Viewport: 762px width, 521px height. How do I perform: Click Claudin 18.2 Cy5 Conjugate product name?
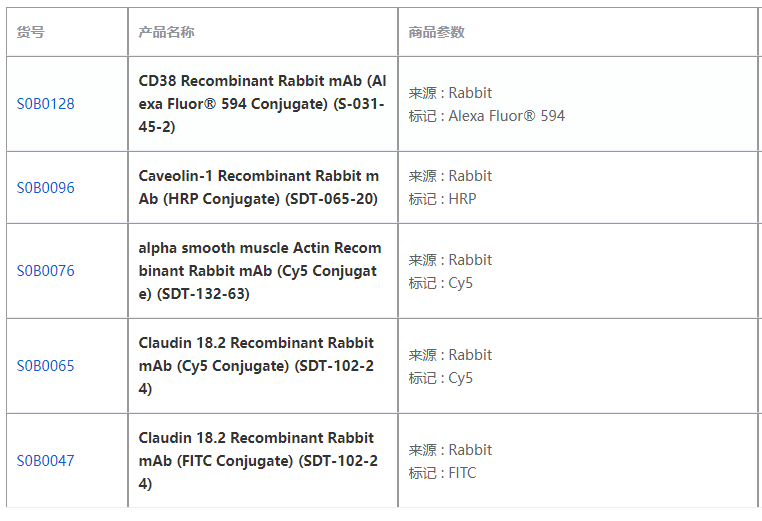point(256,365)
